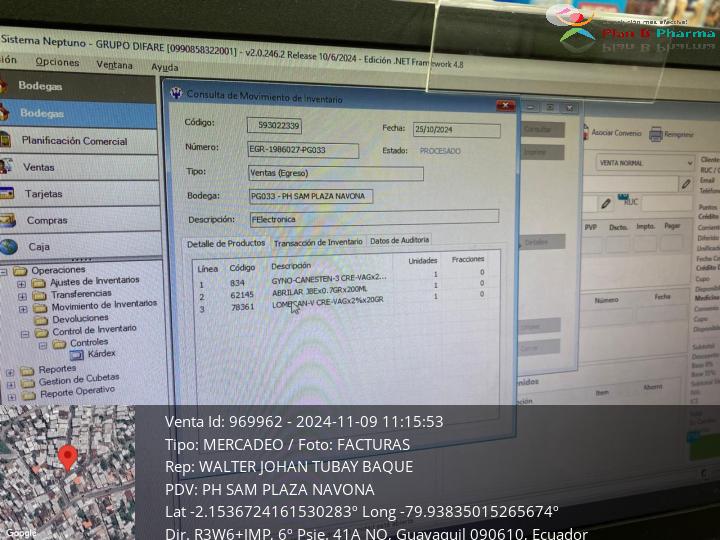This screenshot has width=720, height=540.
Task: Select the Transferencias folder icon
Action: (x=39, y=295)
